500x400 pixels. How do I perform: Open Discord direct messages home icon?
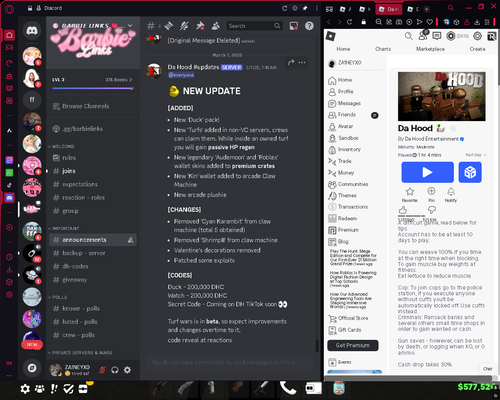click(x=32, y=31)
